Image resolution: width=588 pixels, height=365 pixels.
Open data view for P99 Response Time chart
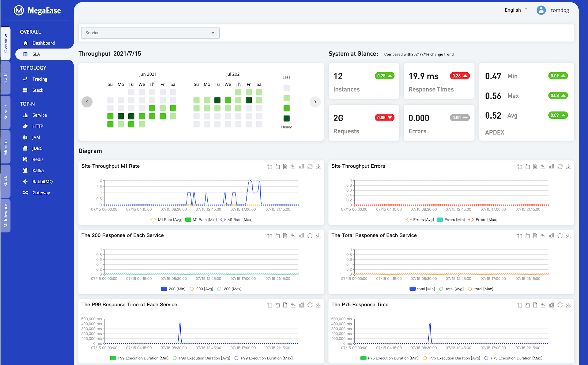point(285,305)
